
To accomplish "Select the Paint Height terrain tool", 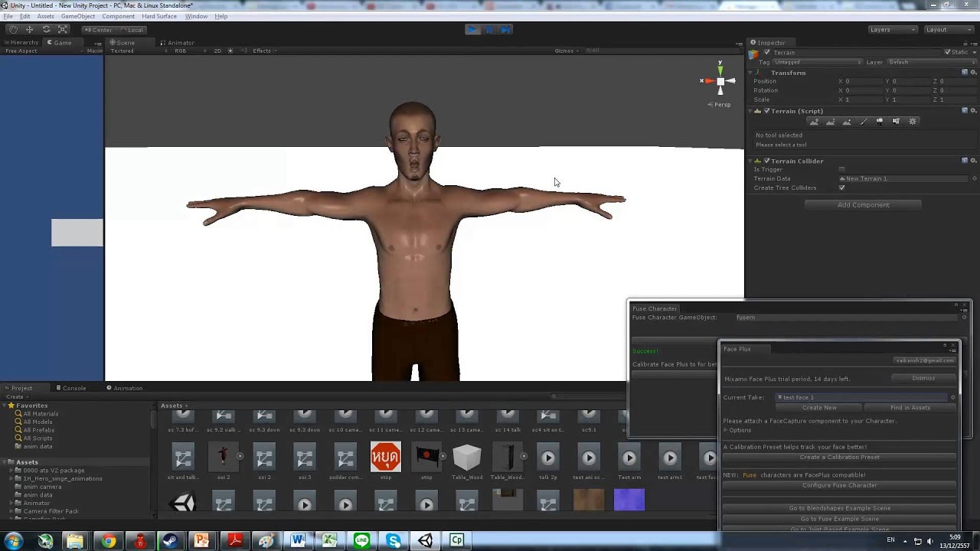I will tap(831, 122).
